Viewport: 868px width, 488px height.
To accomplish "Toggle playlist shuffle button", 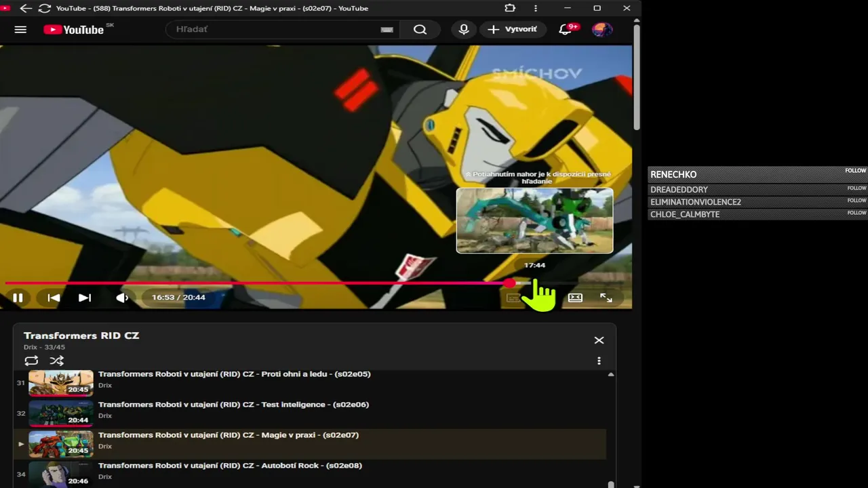I will click(57, 361).
